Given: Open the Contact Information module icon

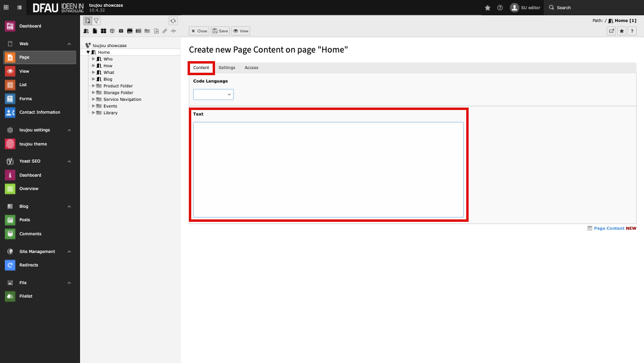Looking at the screenshot, I should [x=10, y=112].
